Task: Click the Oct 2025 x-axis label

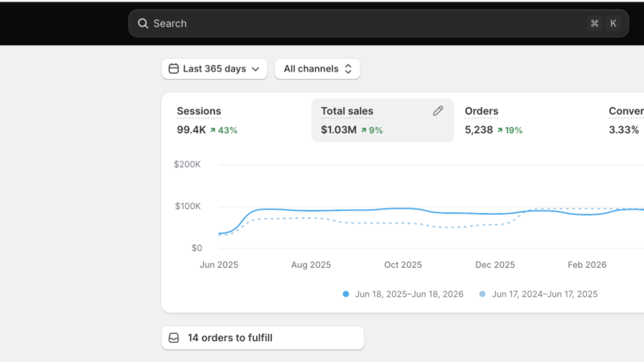Action: pyautogui.click(x=403, y=265)
